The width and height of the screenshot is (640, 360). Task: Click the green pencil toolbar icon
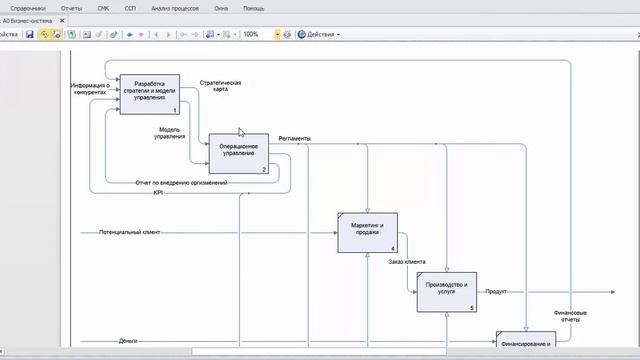(114, 35)
